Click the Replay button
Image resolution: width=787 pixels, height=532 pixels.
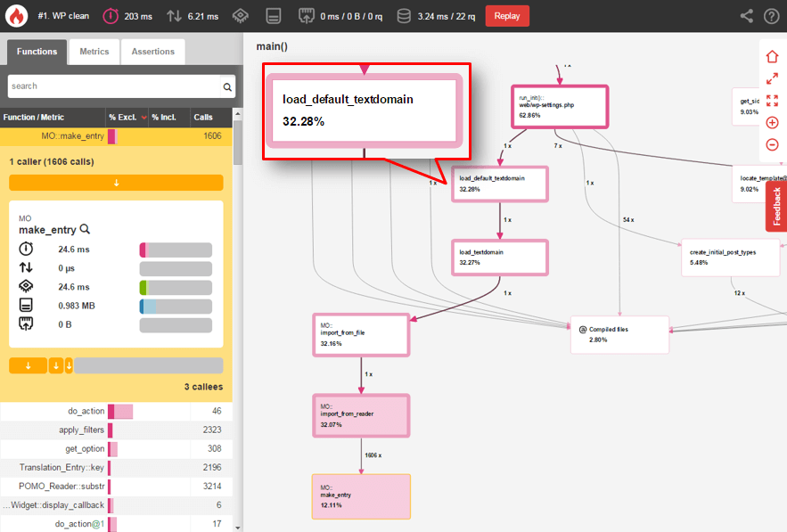[507, 16]
